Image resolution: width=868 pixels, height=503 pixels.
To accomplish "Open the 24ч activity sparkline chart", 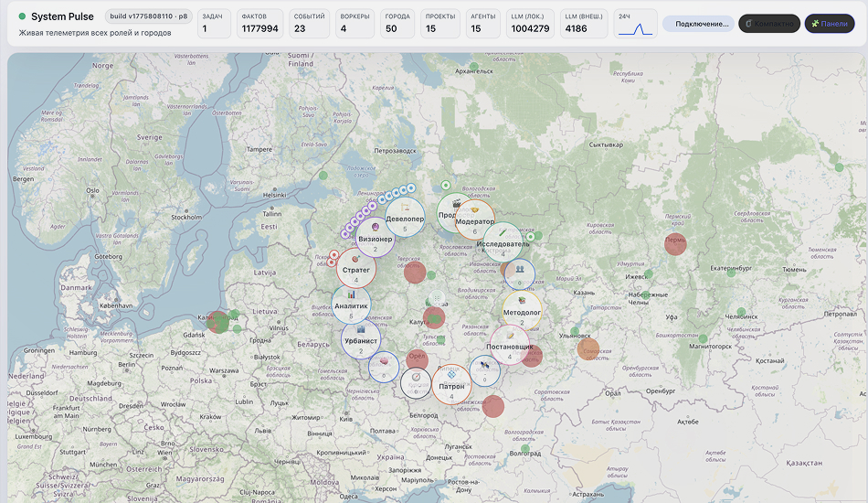I will point(635,24).
